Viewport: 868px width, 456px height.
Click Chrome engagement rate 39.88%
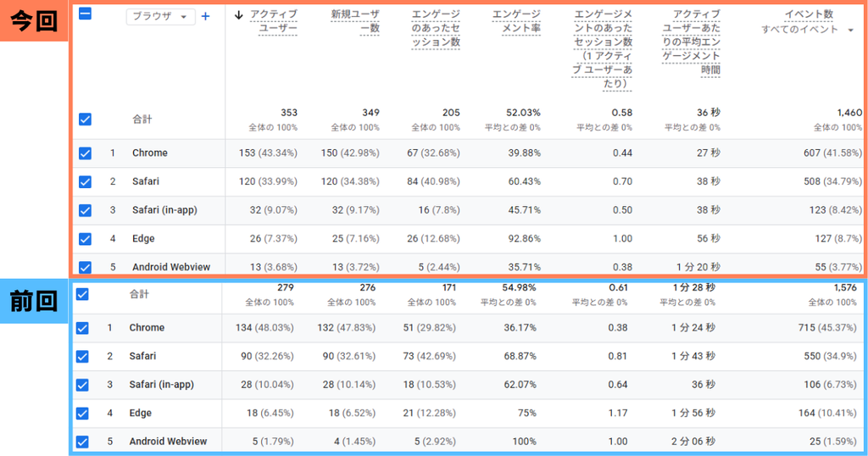524,153
